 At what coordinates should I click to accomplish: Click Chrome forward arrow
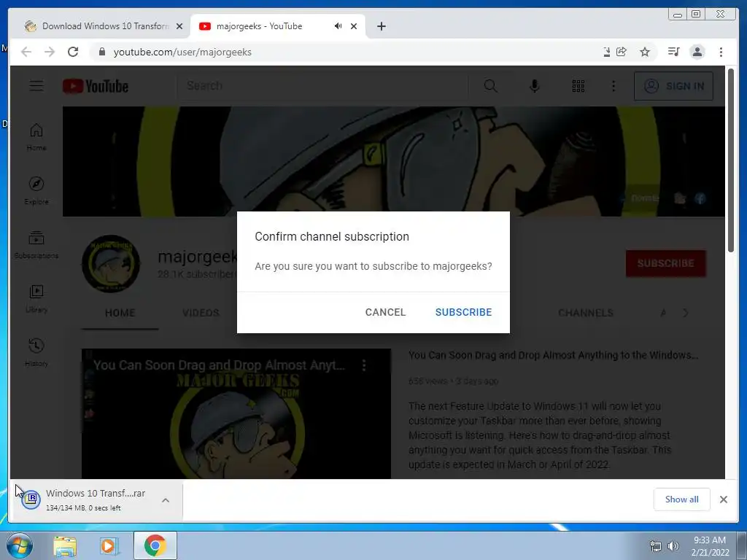[x=50, y=52]
